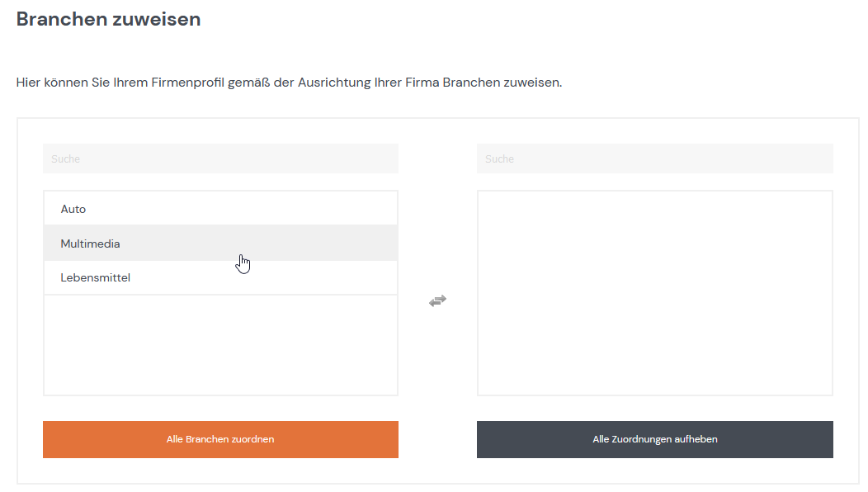This screenshot has height=492, width=868.
Task: Pick the first branch option Auto
Action: click(x=220, y=209)
